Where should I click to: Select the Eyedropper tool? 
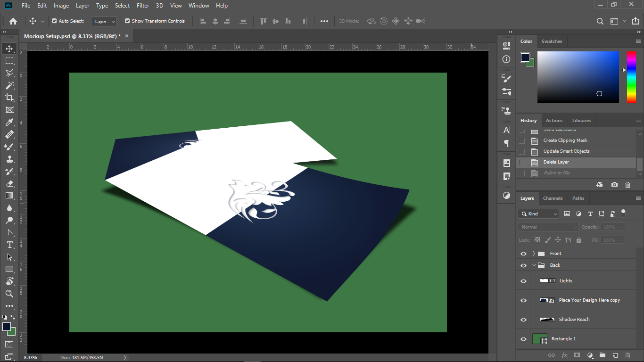[9, 122]
